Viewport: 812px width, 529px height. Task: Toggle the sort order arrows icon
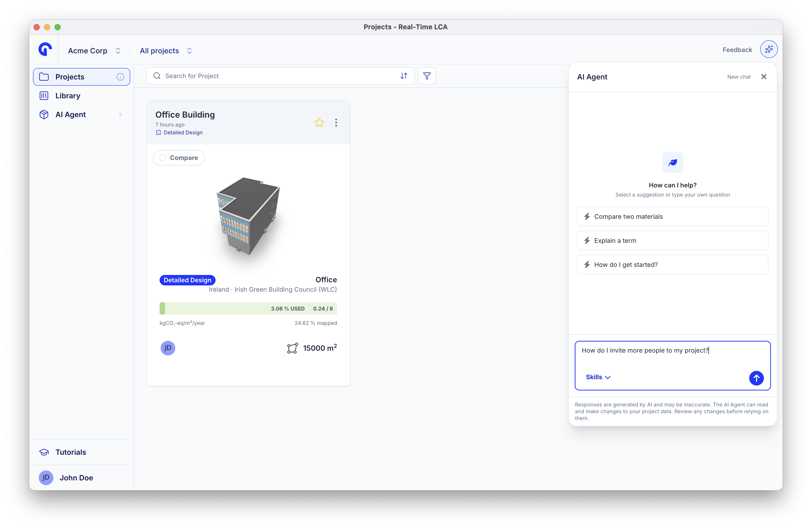coord(404,76)
